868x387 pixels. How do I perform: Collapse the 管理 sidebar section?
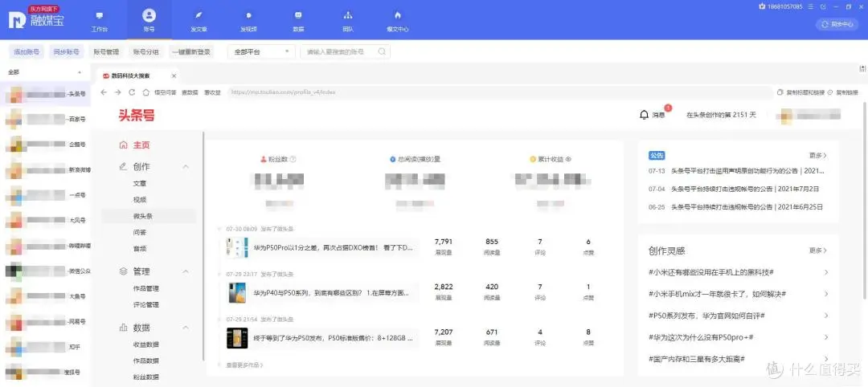coord(186,271)
